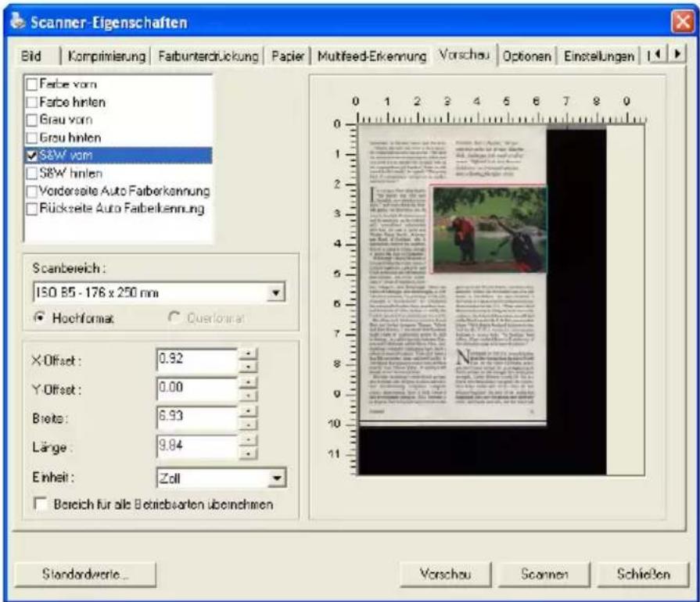700x602 pixels.
Task: Open the Einheit unit dropdown
Action: click(277, 478)
